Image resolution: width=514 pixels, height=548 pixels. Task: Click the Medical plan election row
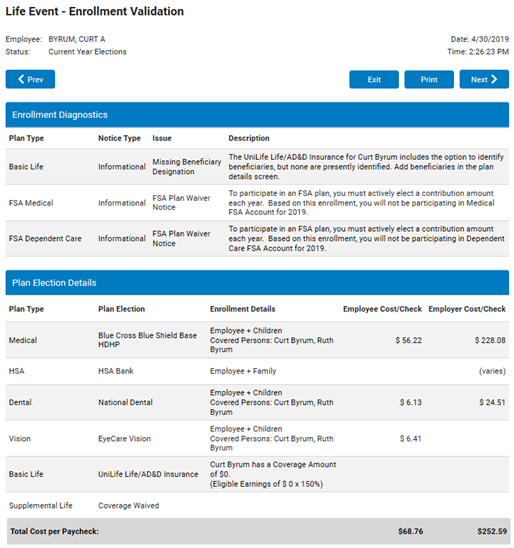[257, 340]
